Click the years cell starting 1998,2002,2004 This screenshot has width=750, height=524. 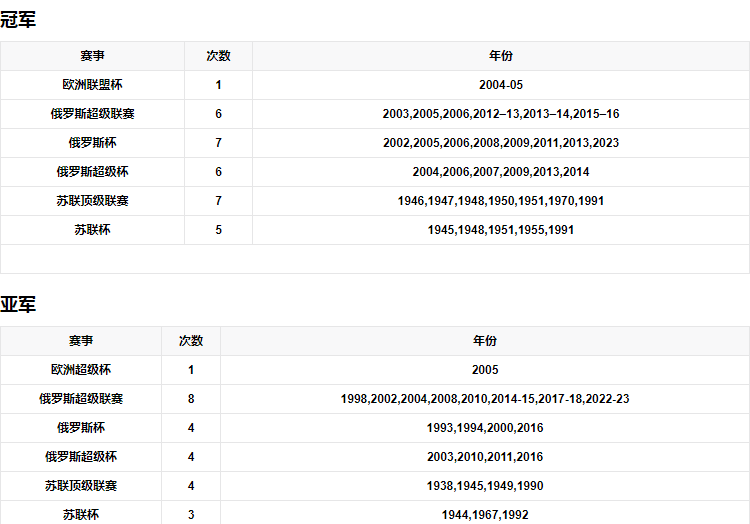[x=485, y=399]
